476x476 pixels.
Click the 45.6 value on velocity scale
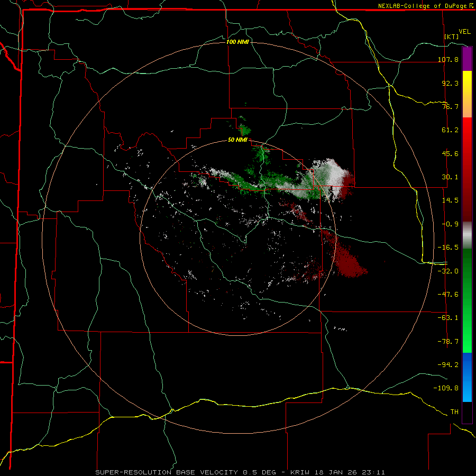(450, 153)
